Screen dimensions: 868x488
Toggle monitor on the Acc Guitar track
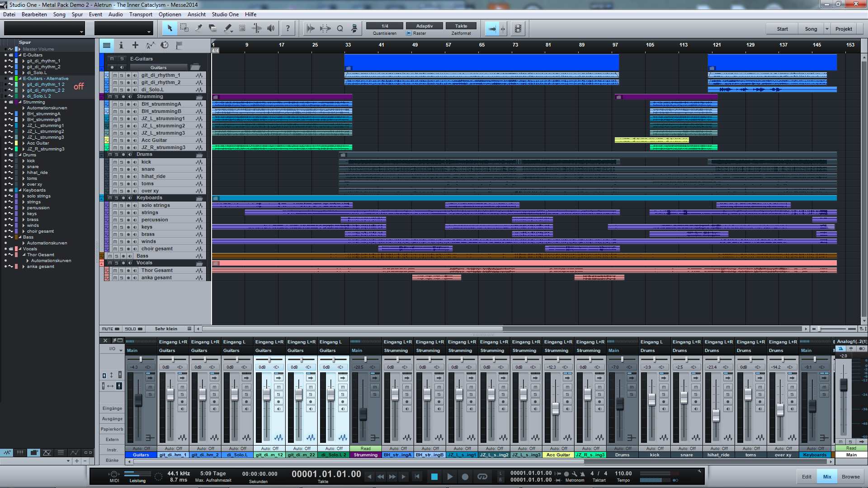pyautogui.click(x=135, y=141)
